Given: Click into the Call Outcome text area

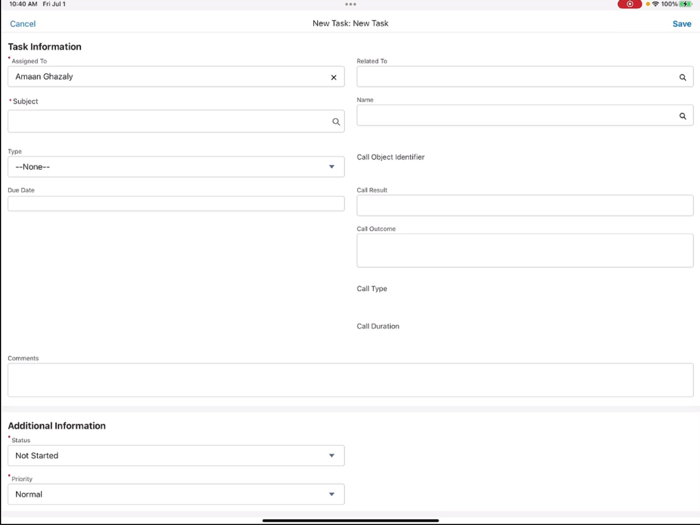Looking at the screenshot, I should pyautogui.click(x=525, y=250).
